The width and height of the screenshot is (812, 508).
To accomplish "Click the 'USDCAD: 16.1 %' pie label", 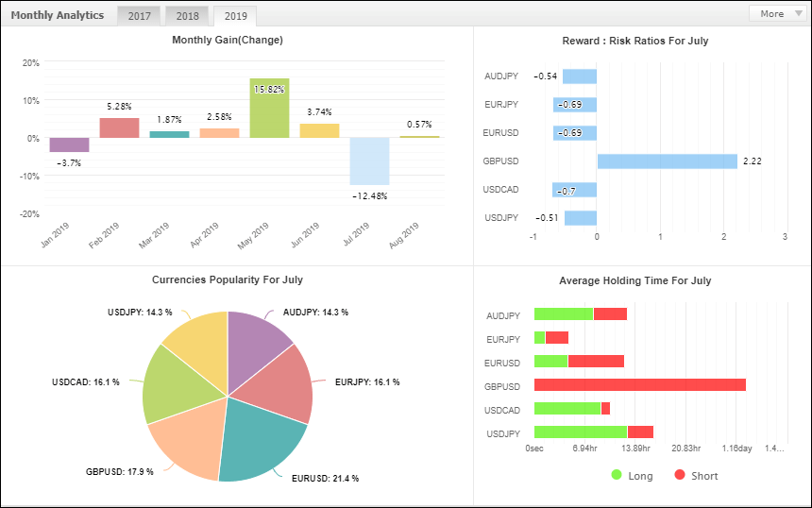I will (x=85, y=382).
